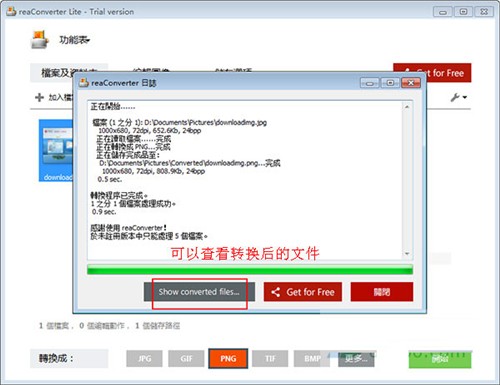The height and width of the screenshot is (385, 500).
Task: Click the green 開始 start button
Action: pos(440,359)
